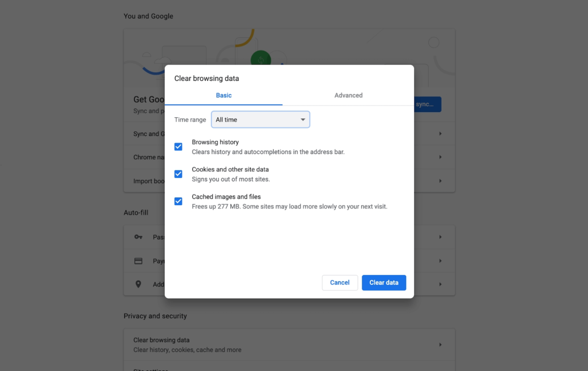Click the password key icon in Auto-fill
The height and width of the screenshot is (371, 588).
point(138,237)
